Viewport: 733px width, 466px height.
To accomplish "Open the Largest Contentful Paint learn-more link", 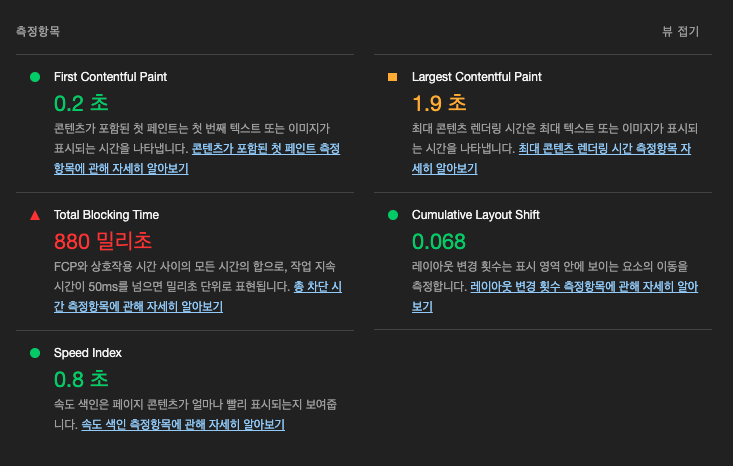I will click(604, 149).
